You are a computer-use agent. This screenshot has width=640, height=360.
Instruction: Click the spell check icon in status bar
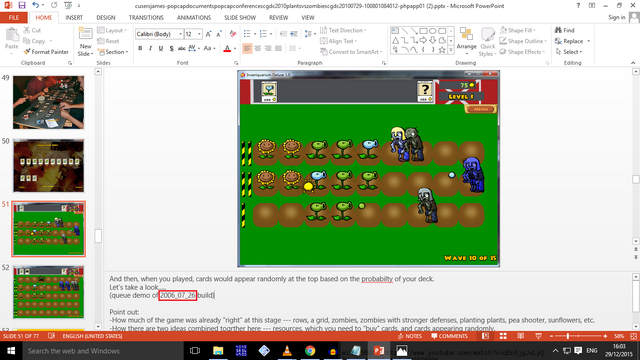click(x=51, y=336)
